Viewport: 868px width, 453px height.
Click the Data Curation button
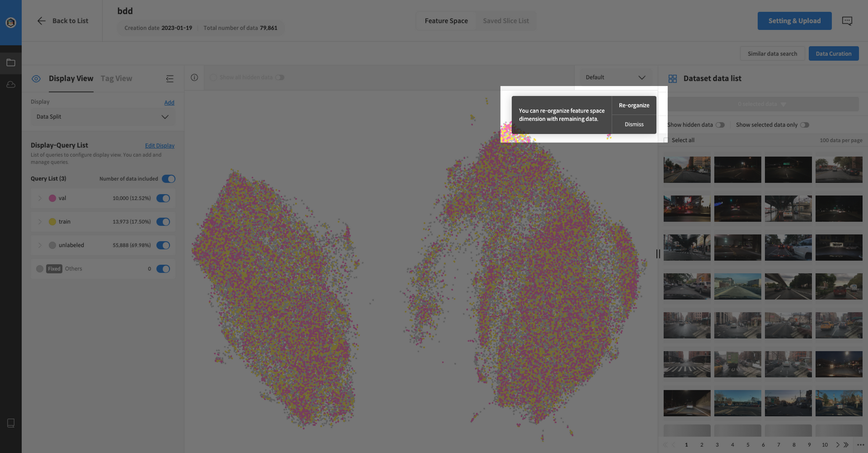(833, 54)
